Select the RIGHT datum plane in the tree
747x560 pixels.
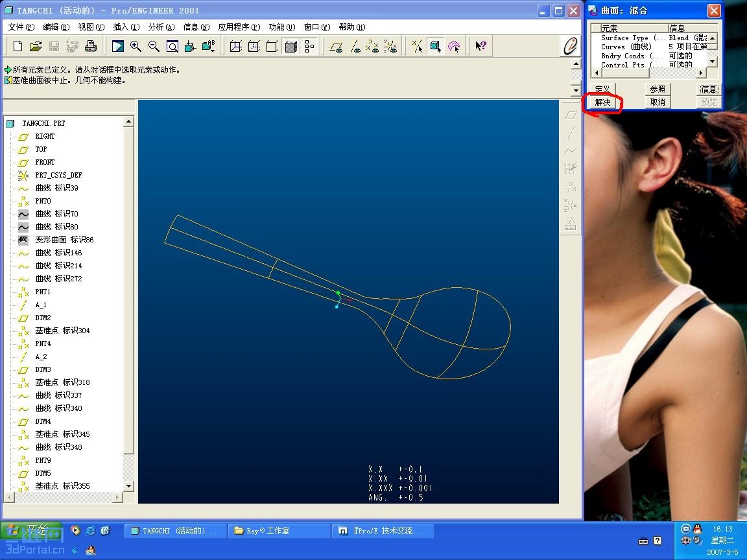point(45,136)
